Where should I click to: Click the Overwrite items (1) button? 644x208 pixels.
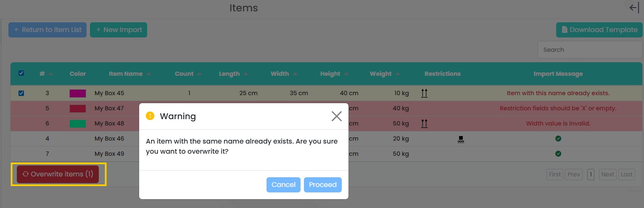58,174
